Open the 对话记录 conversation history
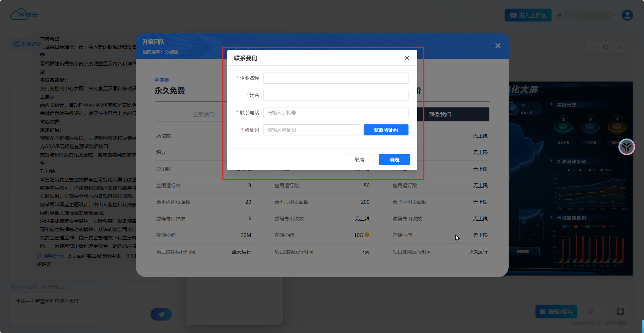644x333 pixels. (x=28, y=44)
